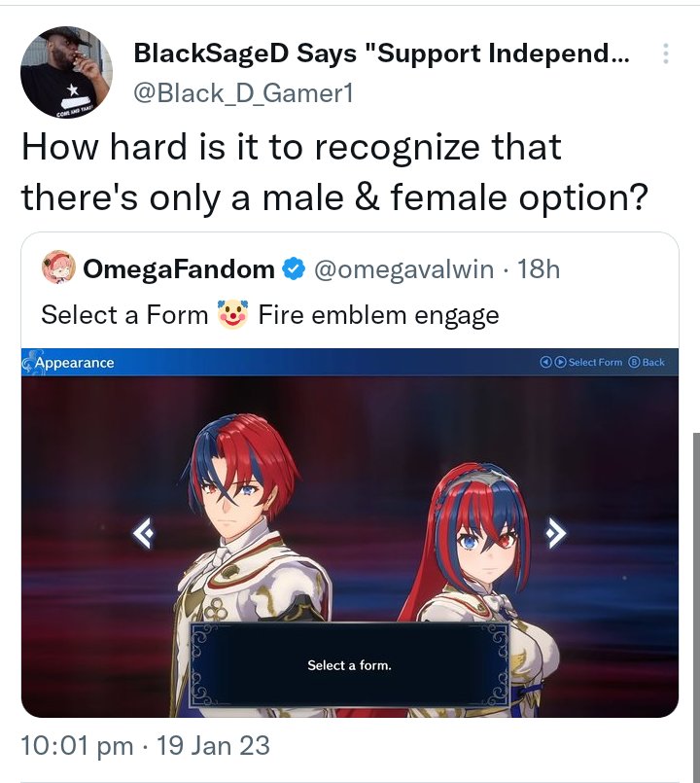Screen dimensions: 700x783
Task: Open the Fire Emblem Engage screenshot image
Action: coord(349,533)
